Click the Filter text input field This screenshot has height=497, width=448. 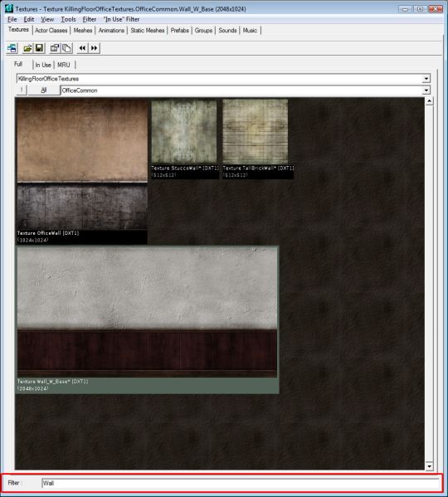point(241,483)
